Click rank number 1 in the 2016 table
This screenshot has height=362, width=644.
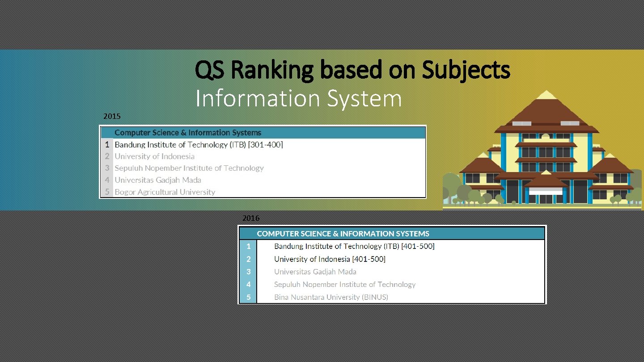[249, 246]
